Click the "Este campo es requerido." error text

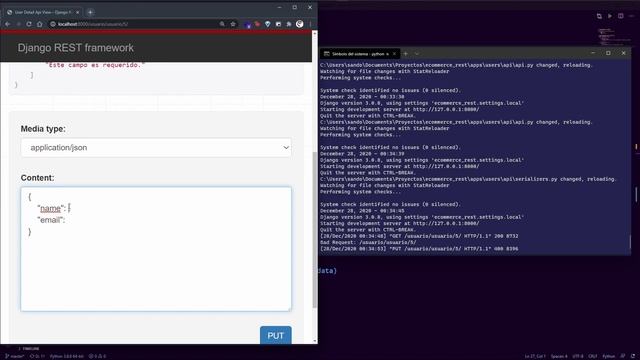click(x=95, y=65)
